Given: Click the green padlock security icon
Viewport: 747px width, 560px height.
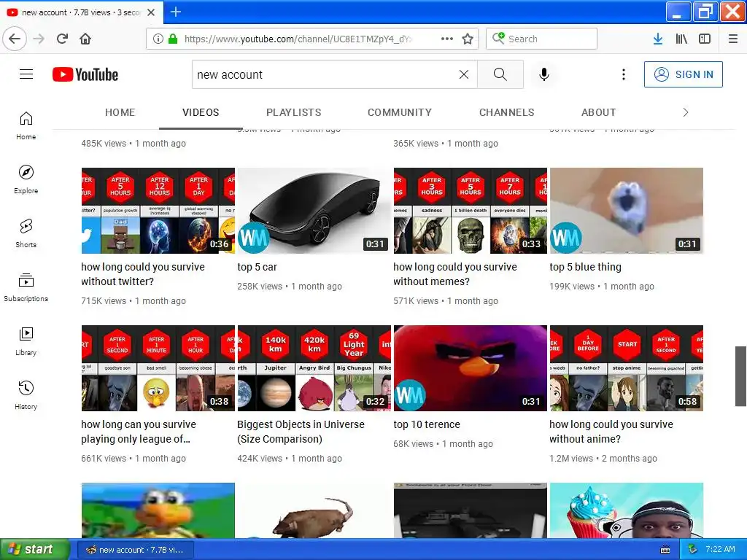Looking at the screenshot, I should tap(173, 39).
